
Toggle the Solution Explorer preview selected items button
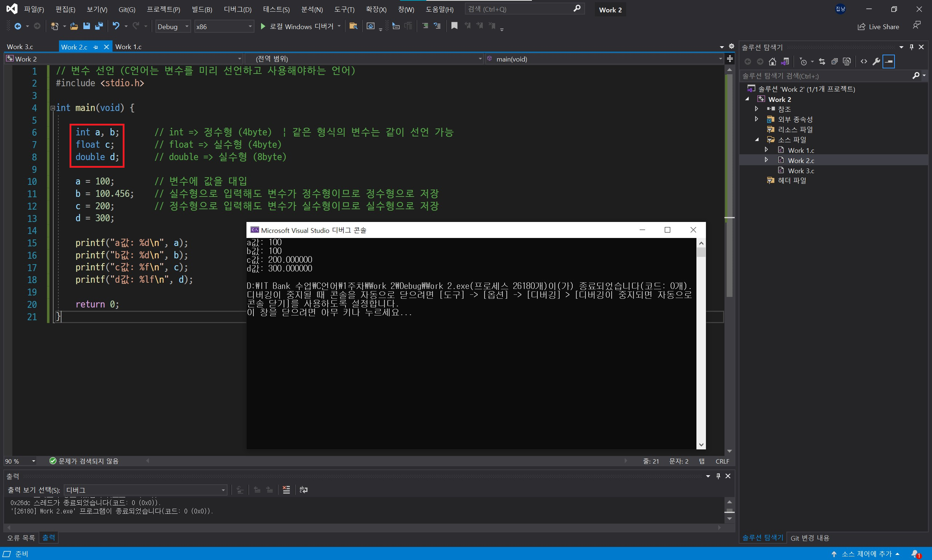click(x=889, y=61)
